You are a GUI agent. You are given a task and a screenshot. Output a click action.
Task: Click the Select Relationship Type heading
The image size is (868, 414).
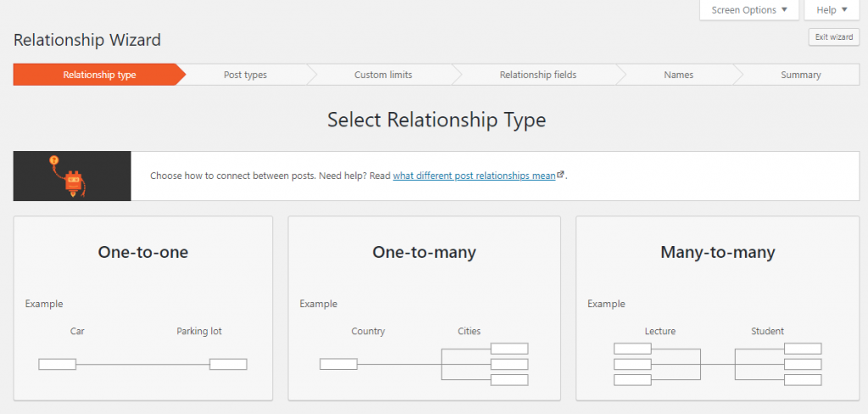coord(437,120)
